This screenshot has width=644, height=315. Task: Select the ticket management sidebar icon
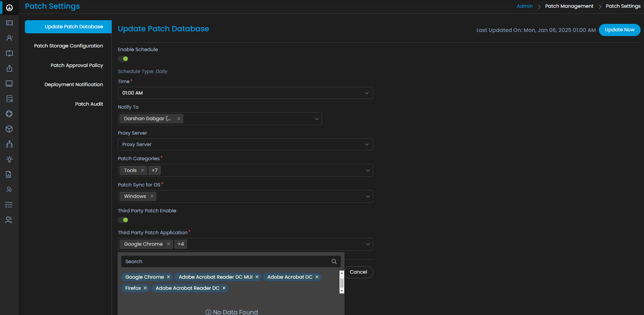pos(9,23)
